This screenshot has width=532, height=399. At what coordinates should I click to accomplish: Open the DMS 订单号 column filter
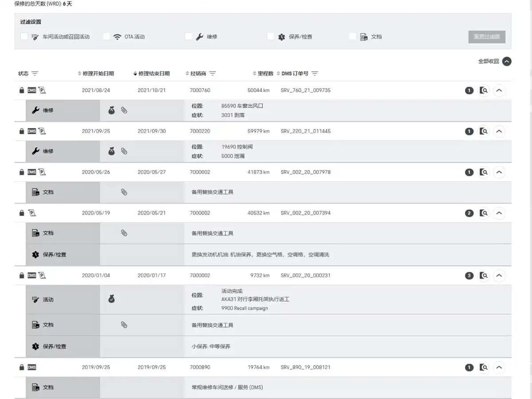315,74
